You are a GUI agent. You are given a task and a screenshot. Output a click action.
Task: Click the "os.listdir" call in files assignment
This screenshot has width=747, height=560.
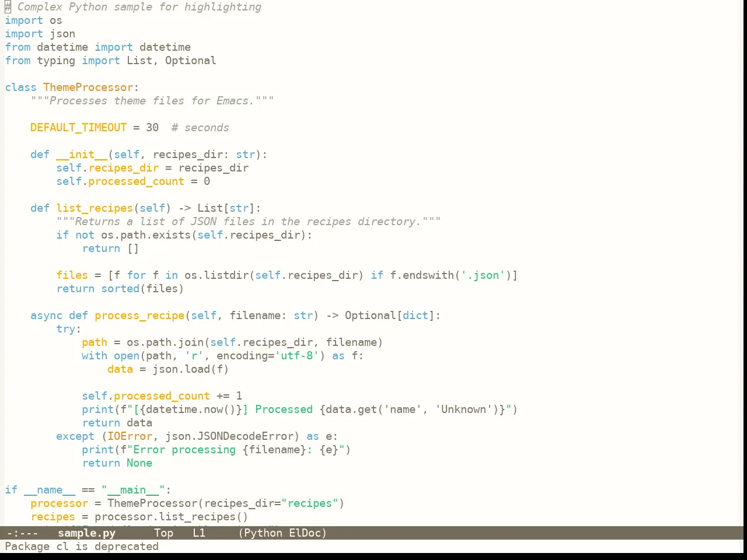pos(217,275)
